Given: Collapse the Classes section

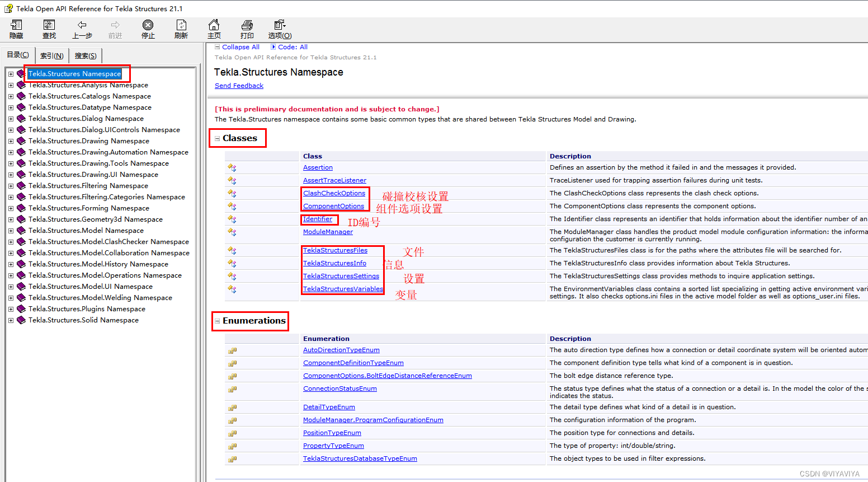Looking at the screenshot, I should (x=218, y=138).
